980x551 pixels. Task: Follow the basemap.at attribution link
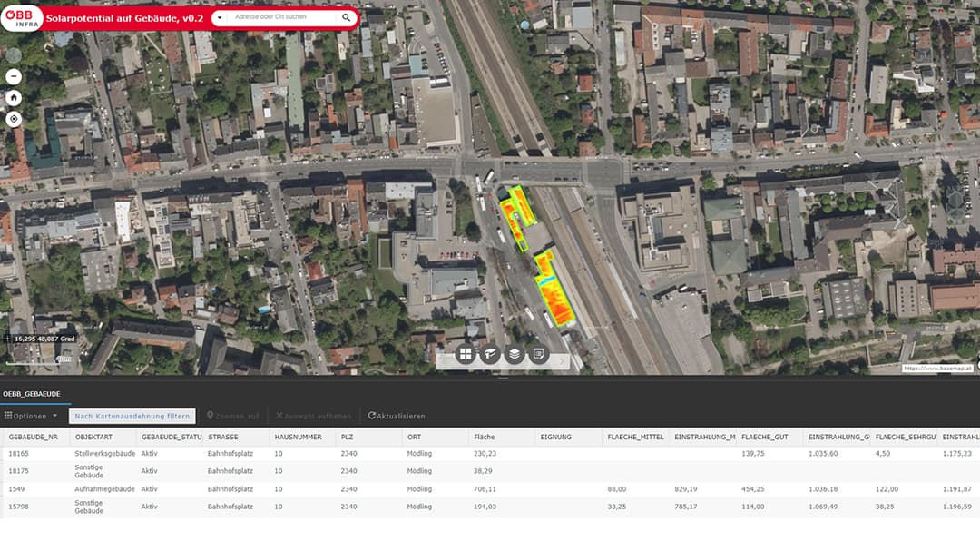point(937,369)
